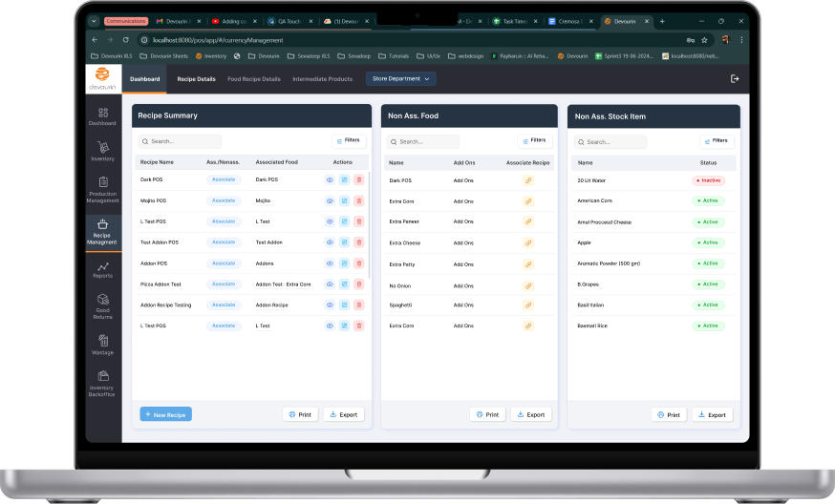Open Wastage in the sidebar
Viewport: 835px width, 504px height.
(103, 345)
